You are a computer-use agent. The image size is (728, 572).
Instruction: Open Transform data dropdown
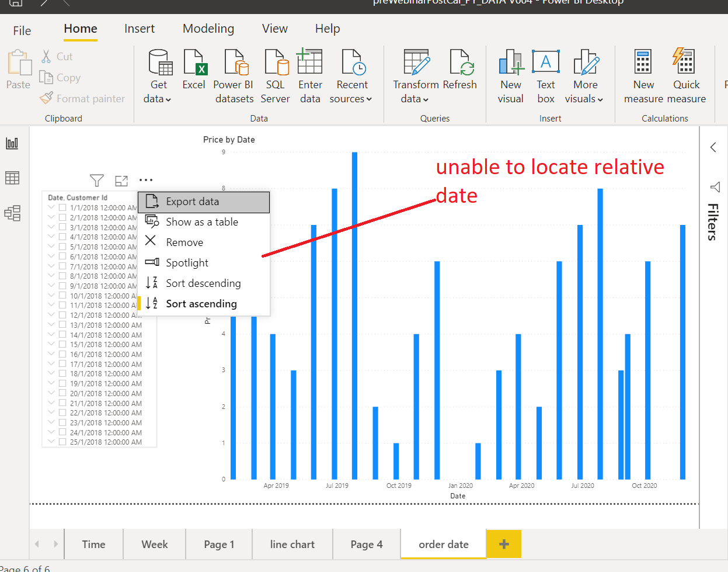tap(416, 77)
